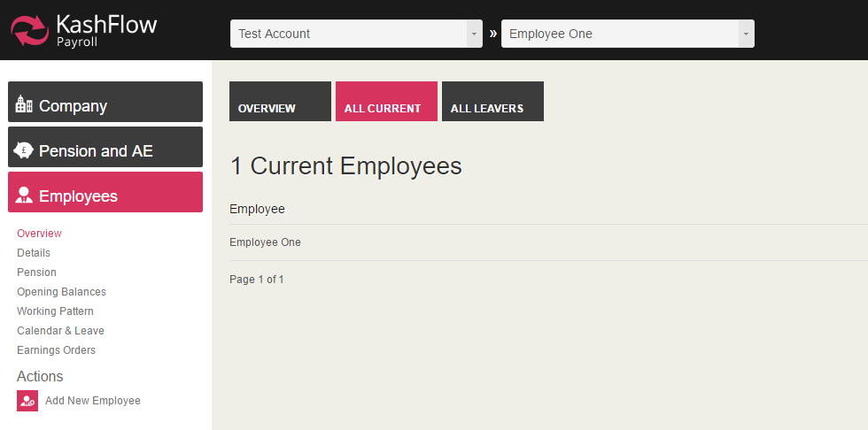Click the Company building icon

[24, 105]
